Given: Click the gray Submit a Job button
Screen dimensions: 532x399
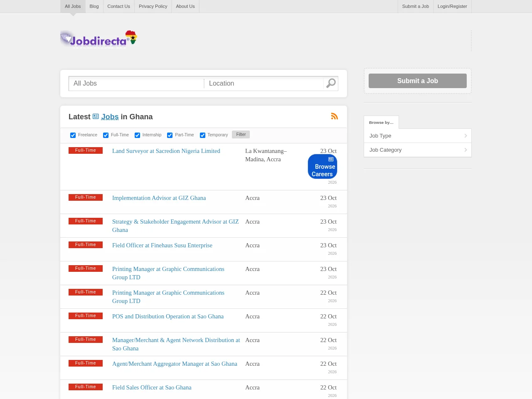Looking at the screenshot, I should click(x=418, y=81).
